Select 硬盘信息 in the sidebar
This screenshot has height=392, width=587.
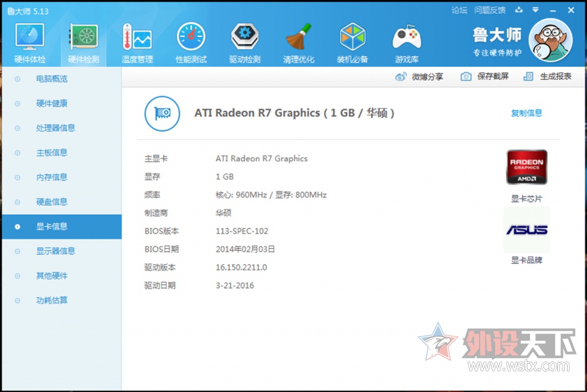pos(62,202)
